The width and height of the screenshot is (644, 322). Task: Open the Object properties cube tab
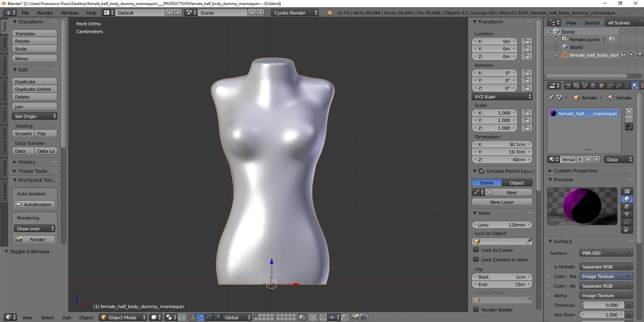(602, 86)
